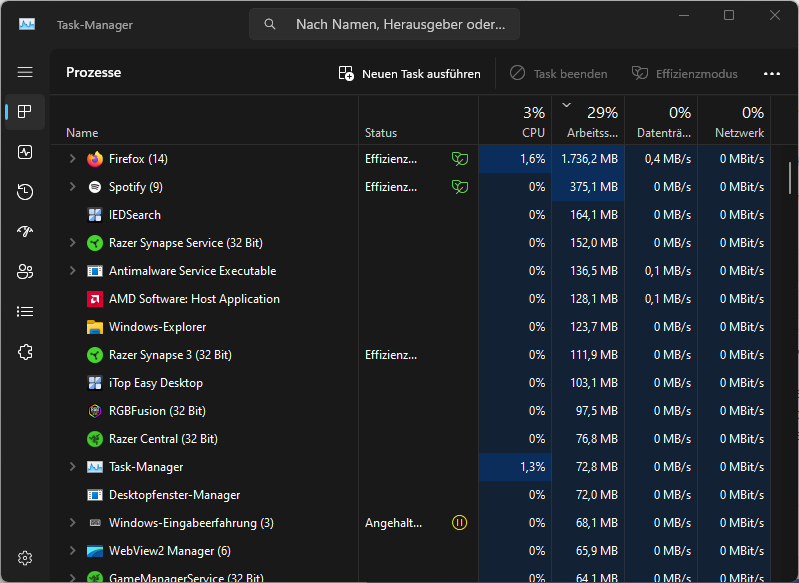
Task: Click the green efficiency leaf icon for Firefox
Action: pyautogui.click(x=460, y=159)
